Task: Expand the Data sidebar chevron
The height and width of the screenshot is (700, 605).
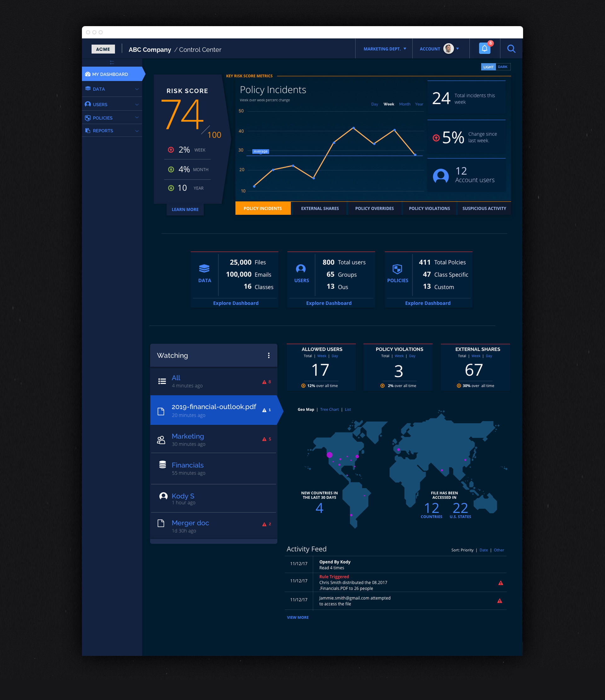Action: 137,89
